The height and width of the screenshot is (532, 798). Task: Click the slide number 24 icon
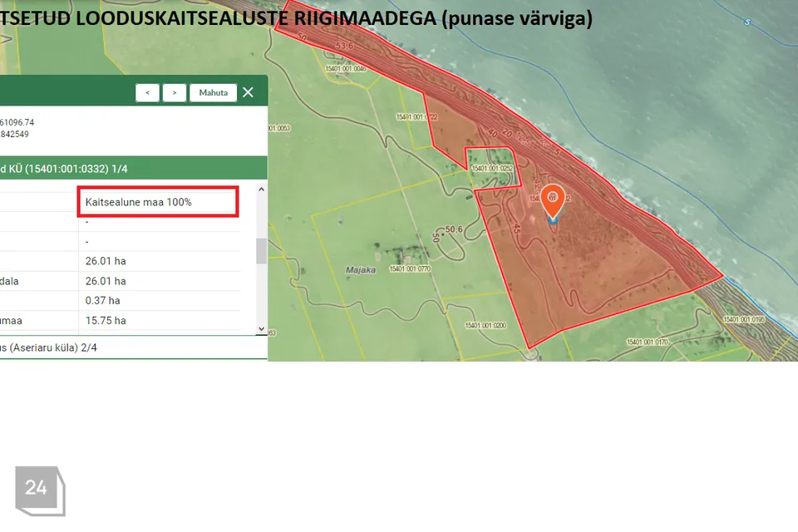pyautogui.click(x=37, y=488)
